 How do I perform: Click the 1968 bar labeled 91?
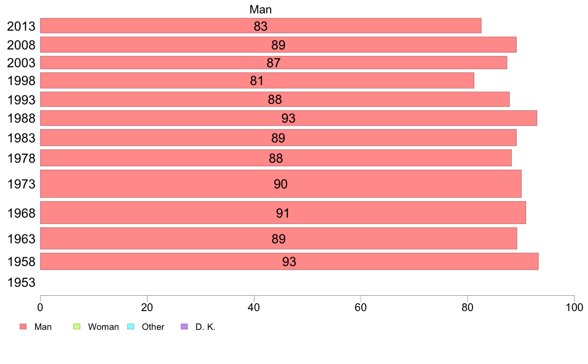coord(283,213)
